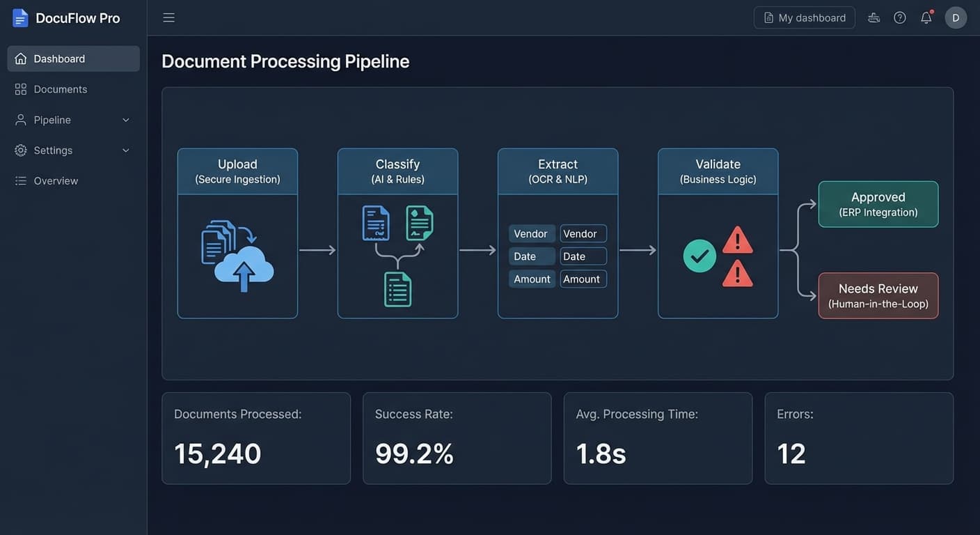Click the Needs Review outcome box
This screenshot has width=980, height=535.
[878, 295]
